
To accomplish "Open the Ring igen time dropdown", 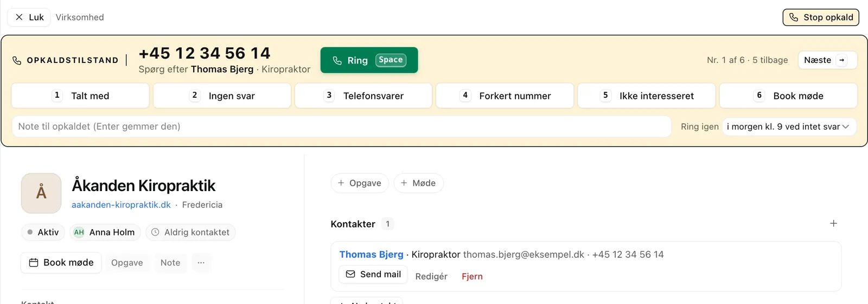I will (789, 126).
